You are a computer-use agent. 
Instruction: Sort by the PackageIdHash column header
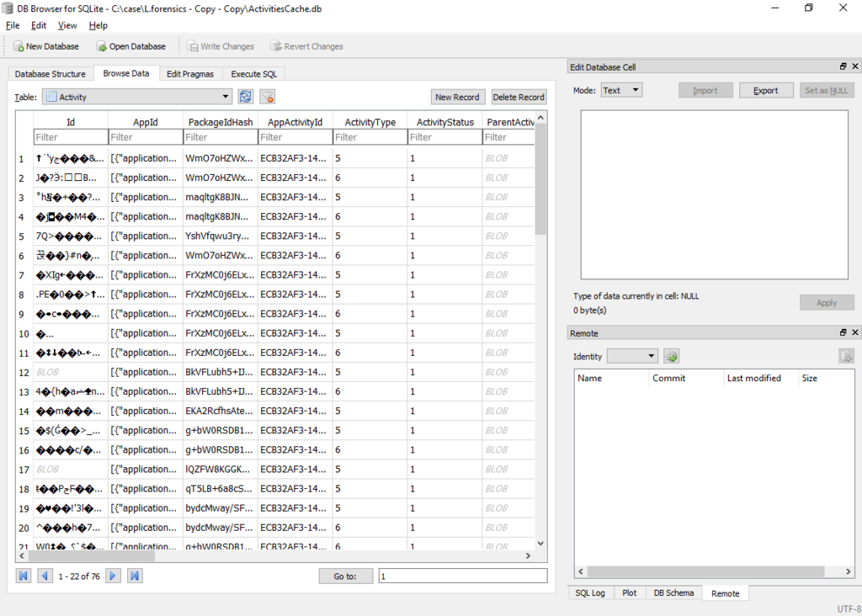point(221,122)
